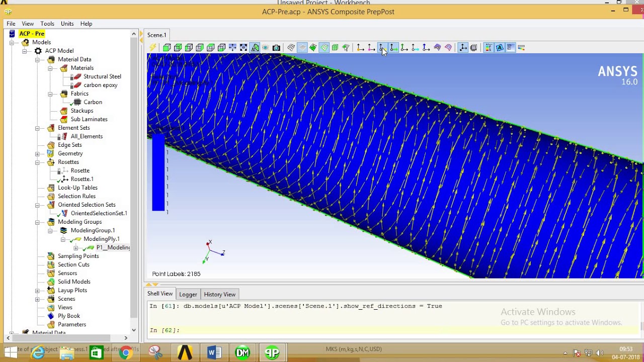Toggle the highlighted light-blue surface display button
644x362 pixels.
pos(302,48)
